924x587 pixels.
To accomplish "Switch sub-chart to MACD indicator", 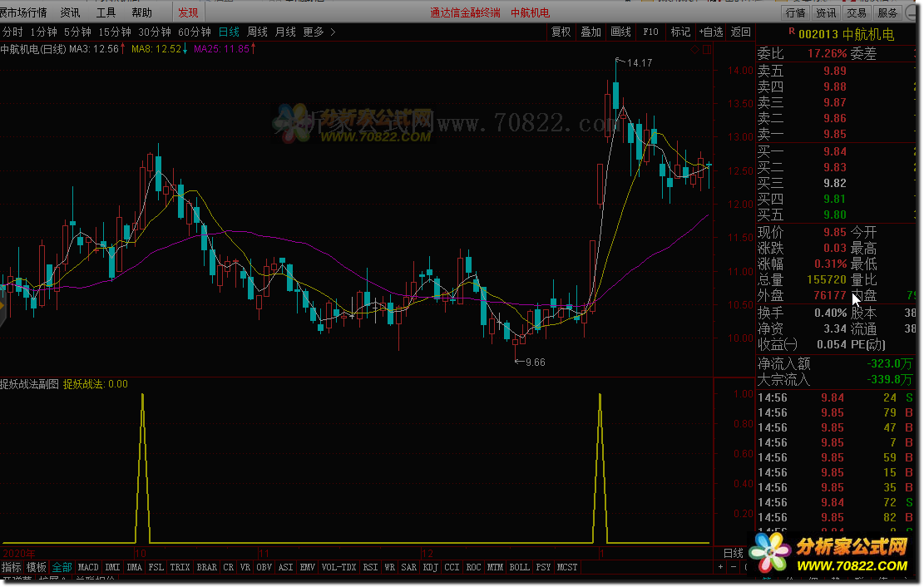I will click(88, 567).
